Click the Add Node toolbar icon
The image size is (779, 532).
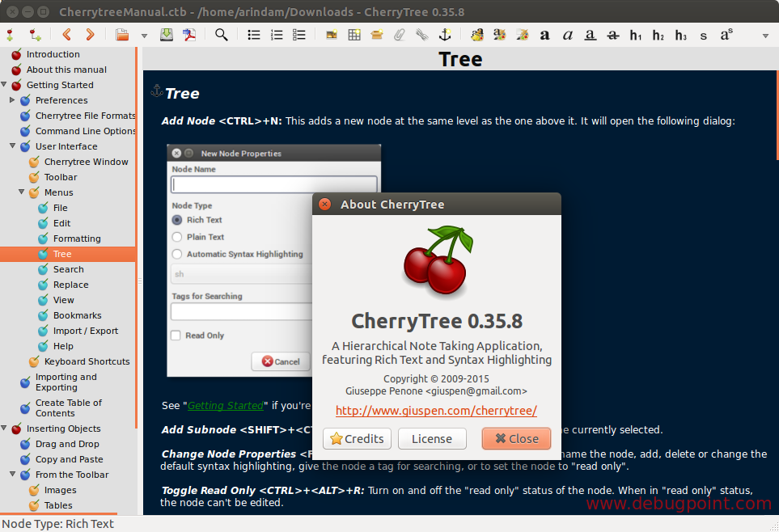pyautogui.click(x=10, y=35)
